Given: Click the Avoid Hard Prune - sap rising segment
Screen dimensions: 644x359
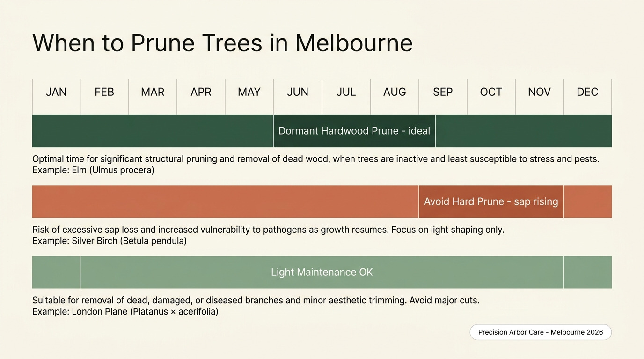Looking at the screenshot, I should point(491,201).
